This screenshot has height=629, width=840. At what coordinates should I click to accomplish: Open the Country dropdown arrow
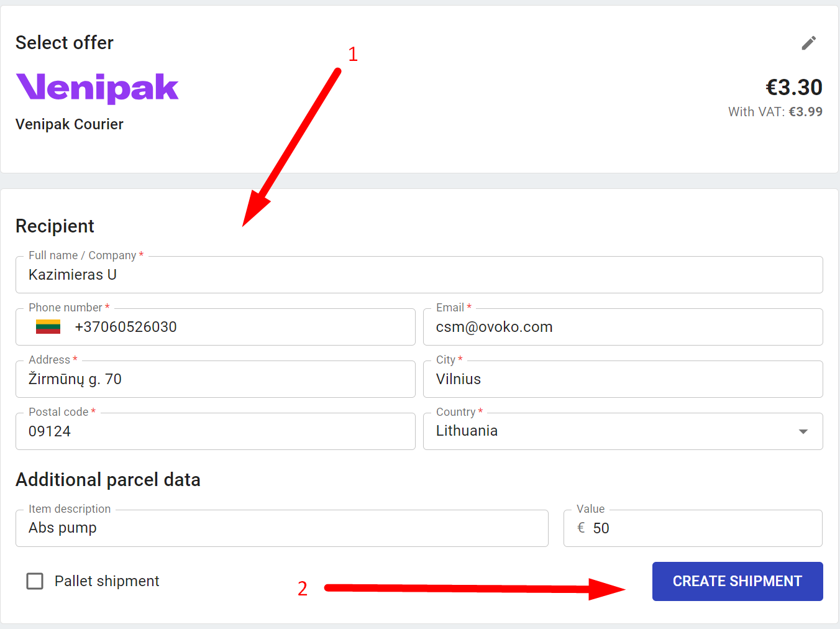[803, 431]
